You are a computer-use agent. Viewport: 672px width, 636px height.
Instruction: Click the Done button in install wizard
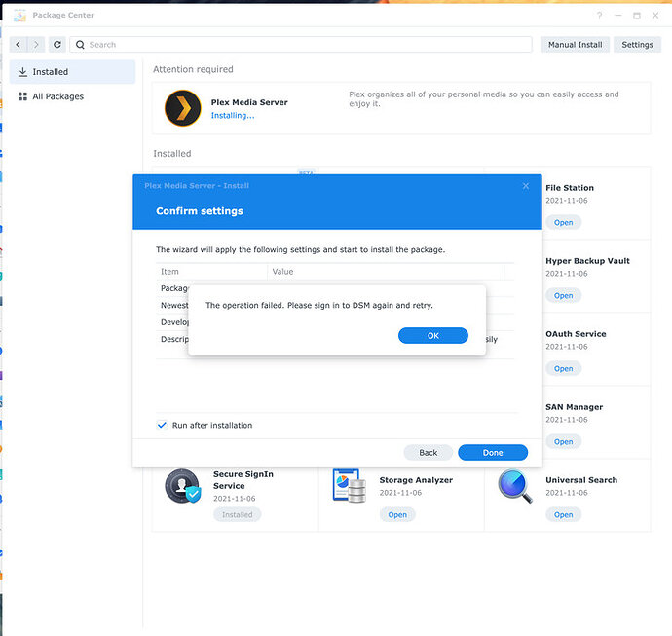493,453
